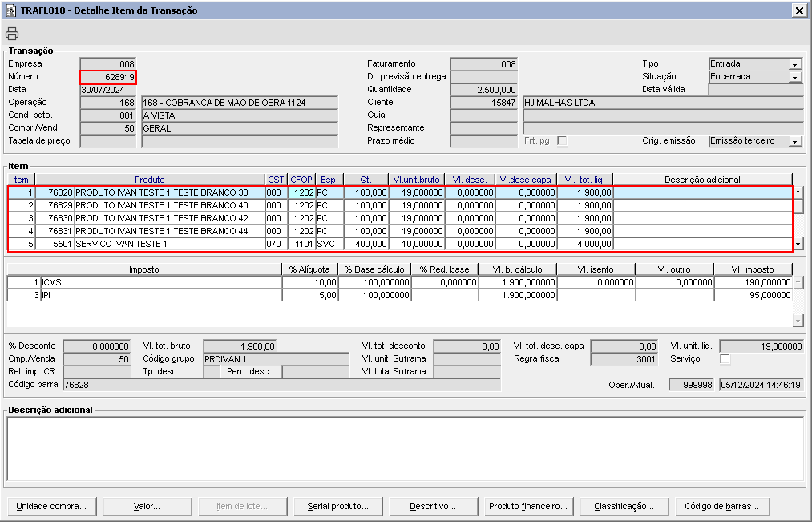This screenshot has width=812, height=522.
Task: Click the HJ MALHAS LTDA client field
Action: pyautogui.click(x=663, y=103)
